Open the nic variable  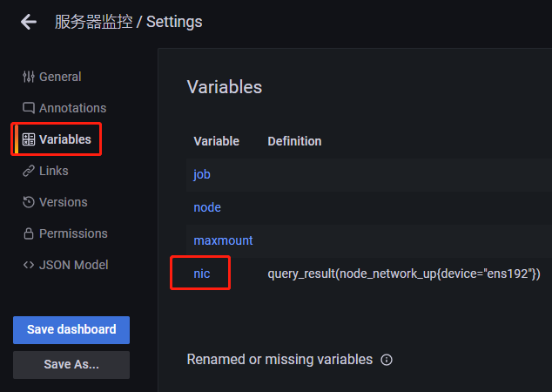coord(202,274)
